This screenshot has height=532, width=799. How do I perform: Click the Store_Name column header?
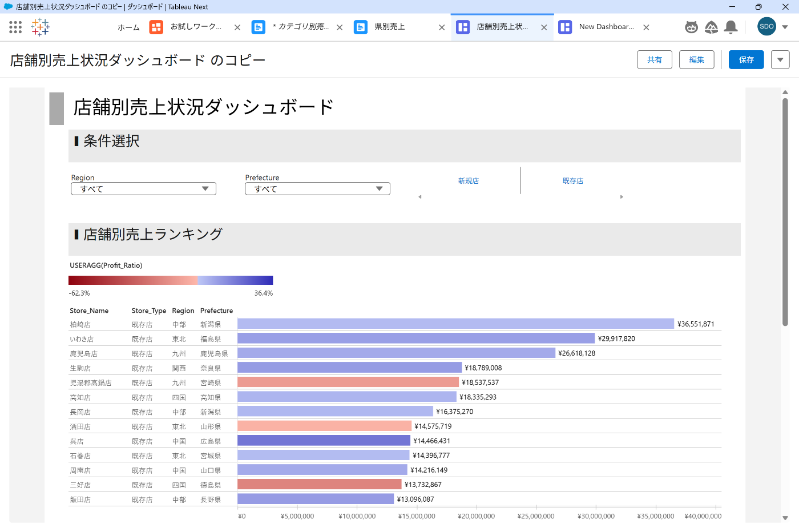(x=89, y=311)
